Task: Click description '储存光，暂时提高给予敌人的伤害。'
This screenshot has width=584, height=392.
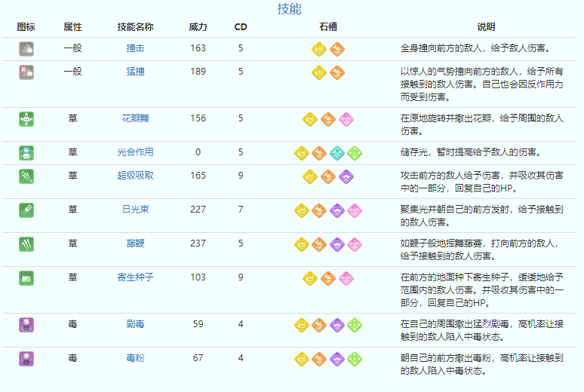Action: [x=471, y=152]
